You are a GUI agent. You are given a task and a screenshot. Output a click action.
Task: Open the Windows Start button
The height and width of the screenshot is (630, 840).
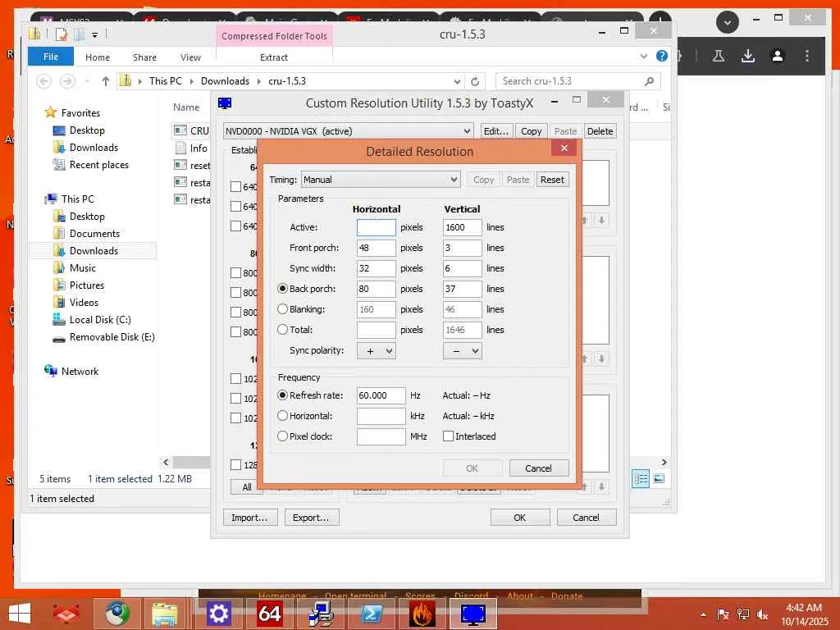pos(20,614)
